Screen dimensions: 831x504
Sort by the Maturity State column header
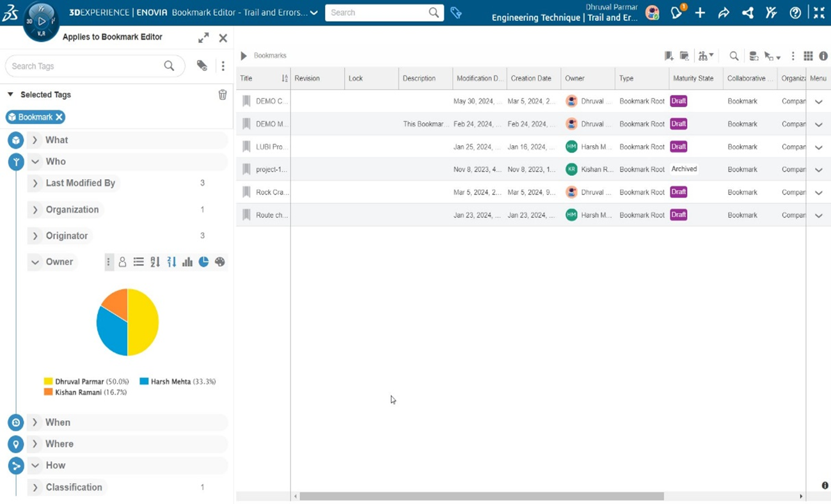(693, 79)
